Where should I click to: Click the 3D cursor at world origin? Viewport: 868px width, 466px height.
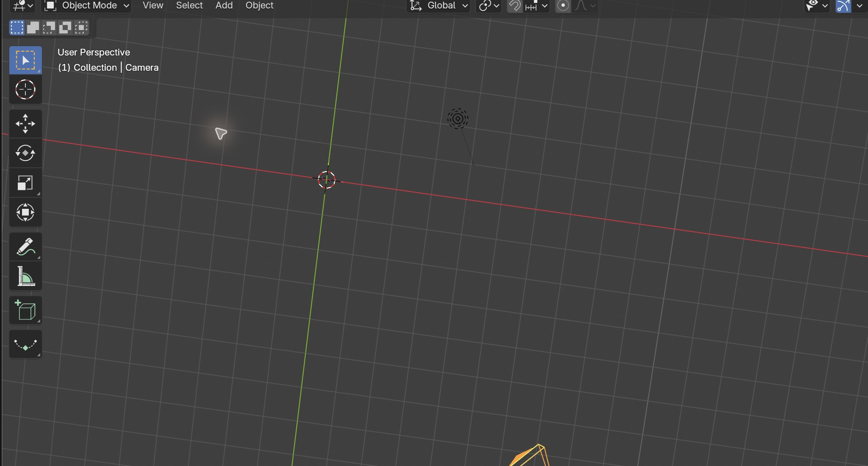(x=326, y=180)
